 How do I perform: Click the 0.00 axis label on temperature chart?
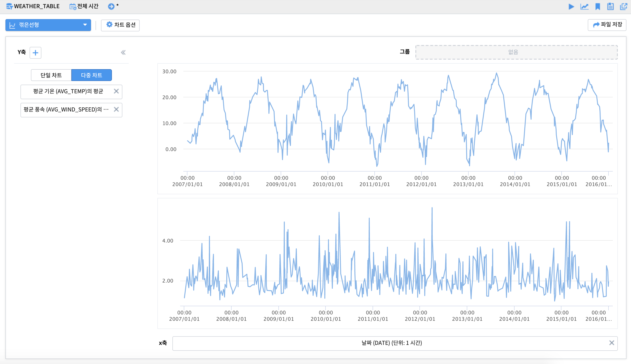171,149
